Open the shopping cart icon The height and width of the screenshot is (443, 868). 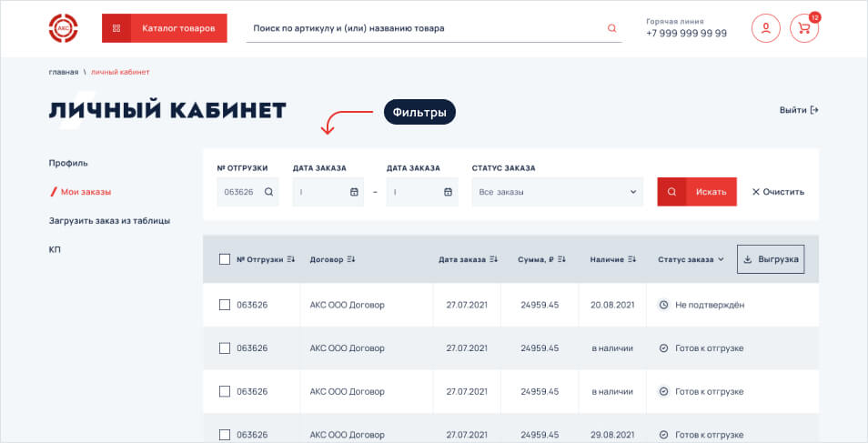(x=803, y=28)
